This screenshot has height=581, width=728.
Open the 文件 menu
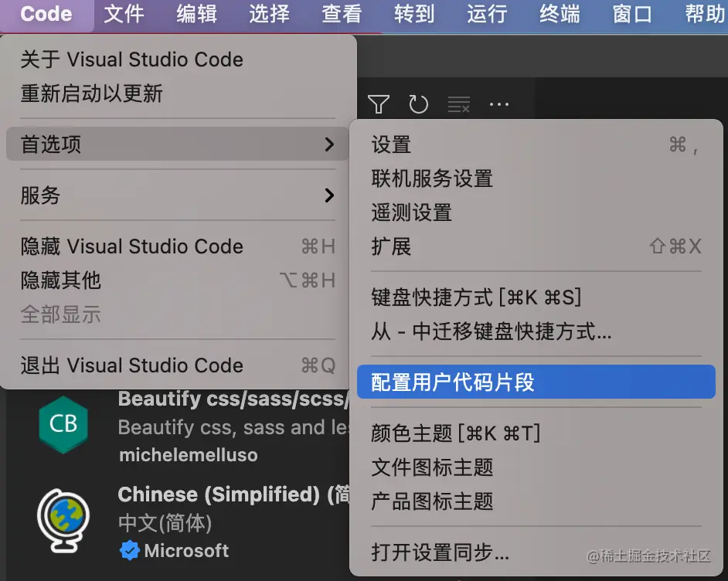124,14
